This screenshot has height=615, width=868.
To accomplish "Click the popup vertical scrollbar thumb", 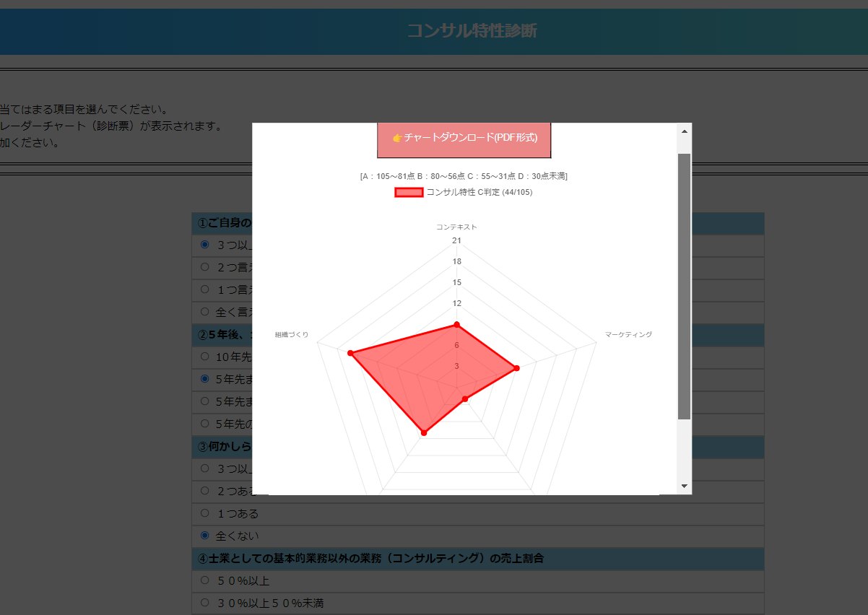I will [685, 286].
